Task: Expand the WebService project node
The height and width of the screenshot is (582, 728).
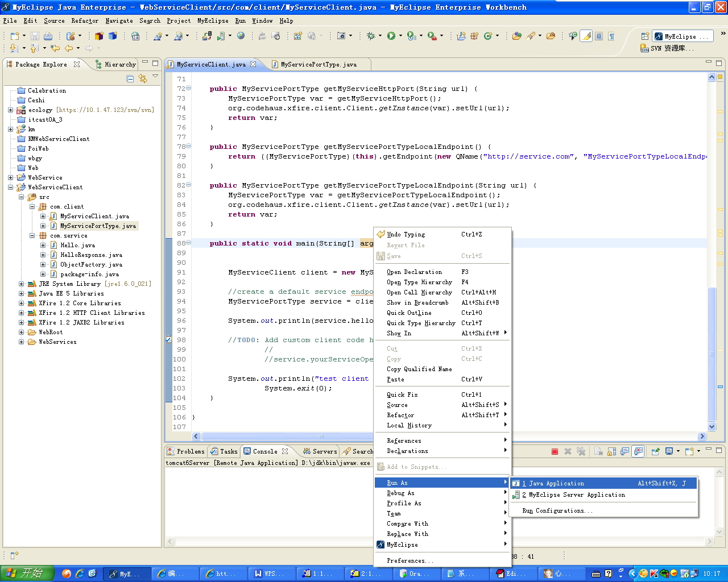Action: point(11,177)
